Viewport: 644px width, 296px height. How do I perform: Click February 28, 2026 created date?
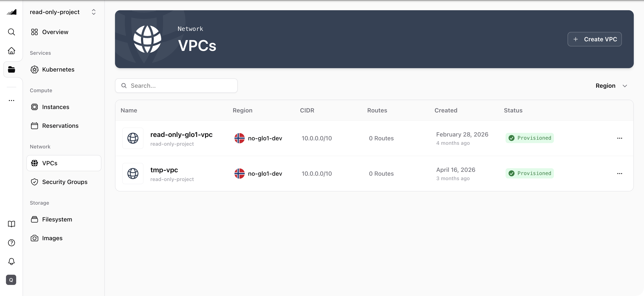[462, 134]
